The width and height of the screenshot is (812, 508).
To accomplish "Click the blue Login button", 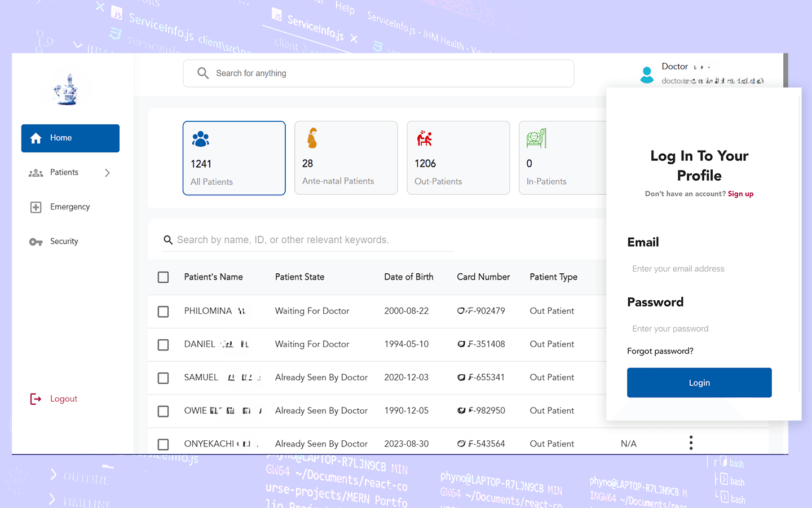I will [699, 383].
